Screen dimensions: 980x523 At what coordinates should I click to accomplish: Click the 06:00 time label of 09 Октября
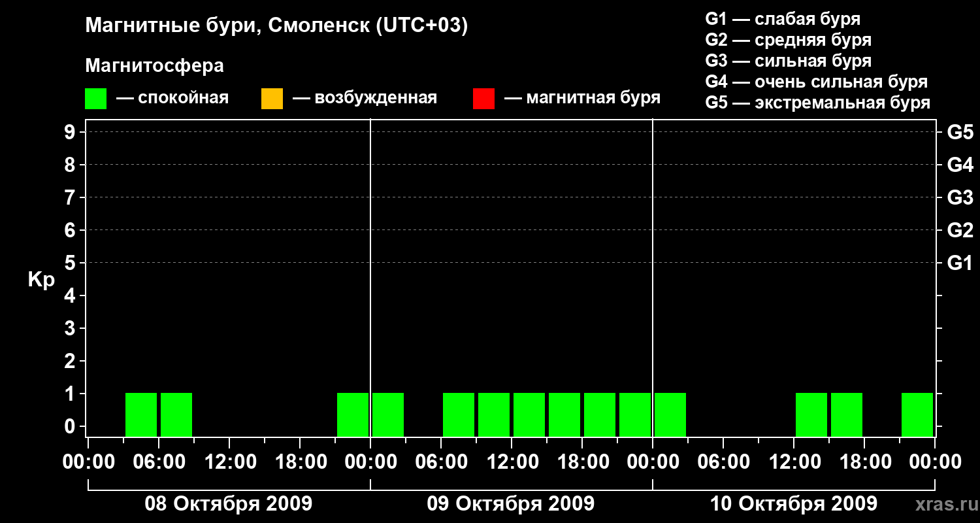pos(441,462)
